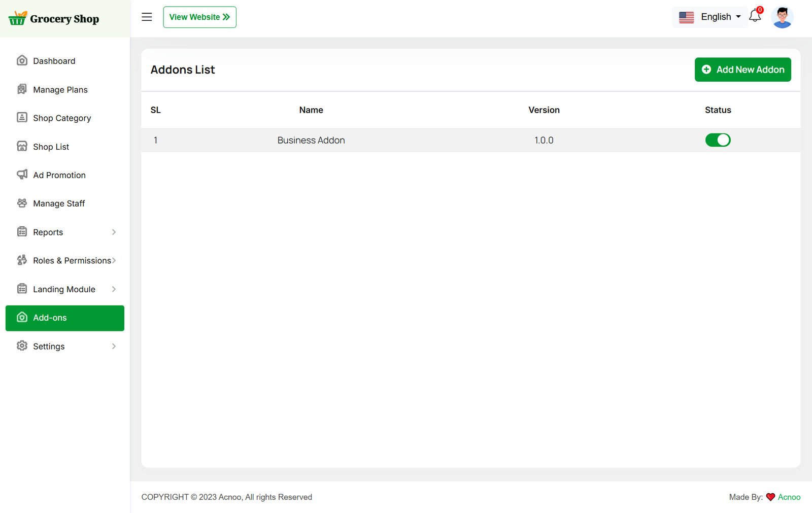The image size is (812, 513).
Task: Open the notifications bell icon
Action: [x=755, y=16]
